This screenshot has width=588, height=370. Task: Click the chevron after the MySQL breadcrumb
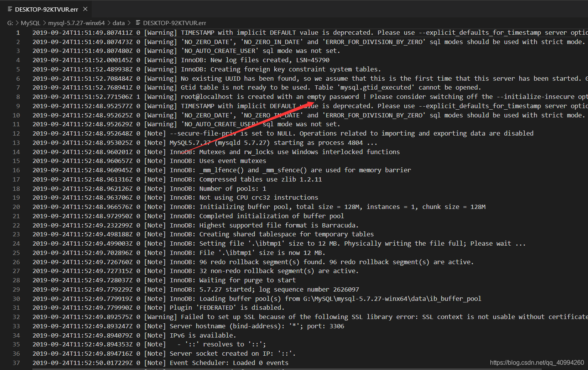[44, 23]
